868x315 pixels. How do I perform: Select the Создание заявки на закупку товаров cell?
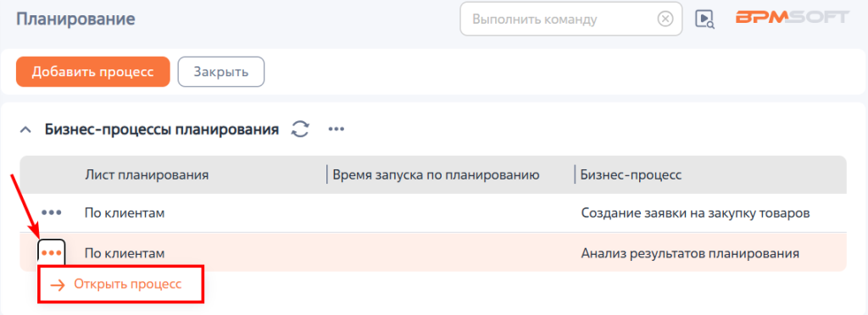[x=695, y=213]
